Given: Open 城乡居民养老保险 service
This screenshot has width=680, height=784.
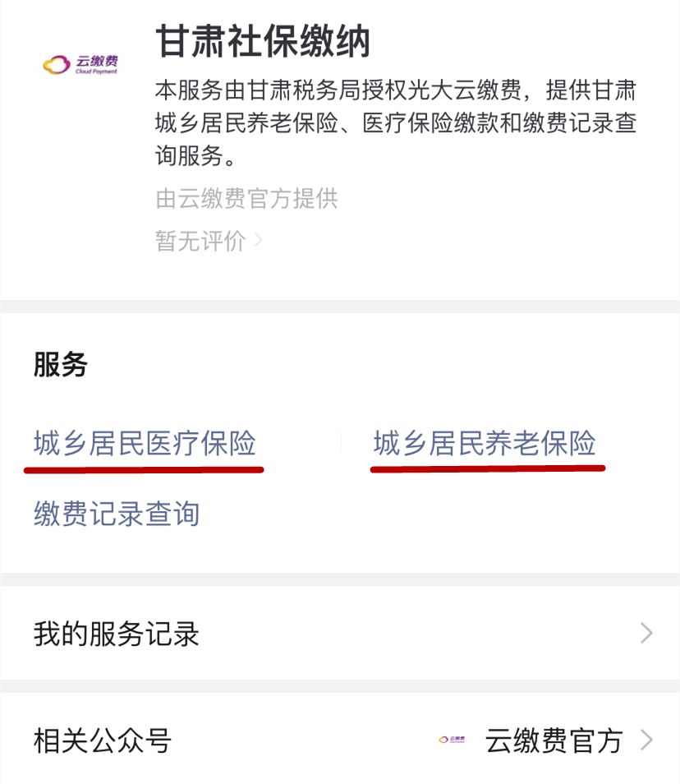Looking at the screenshot, I should (485, 443).
